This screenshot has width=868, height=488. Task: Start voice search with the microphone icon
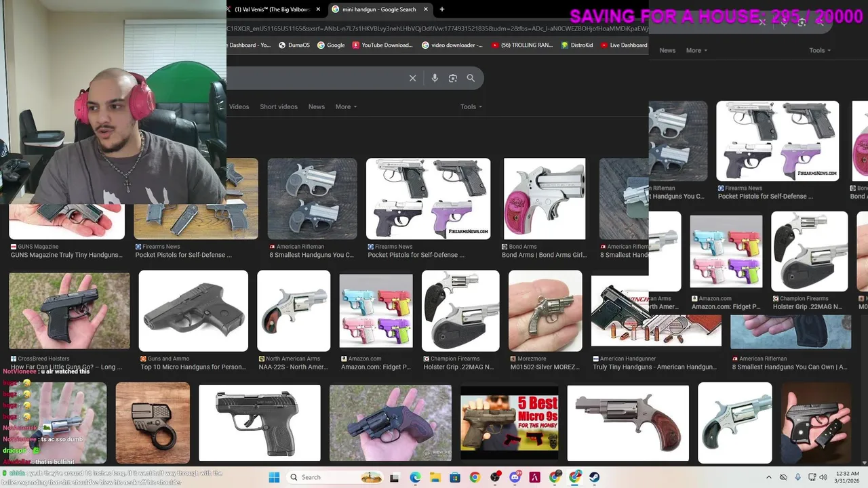[x=435, y=78]
